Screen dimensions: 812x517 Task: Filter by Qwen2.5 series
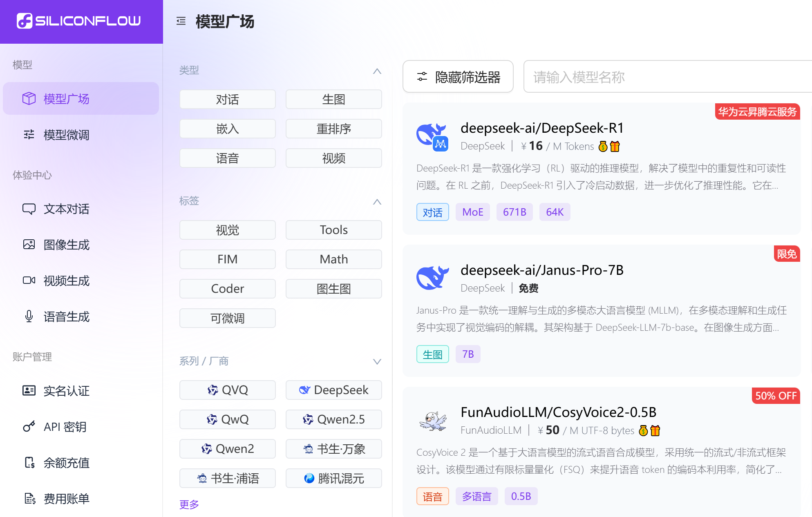pos(334,419)
